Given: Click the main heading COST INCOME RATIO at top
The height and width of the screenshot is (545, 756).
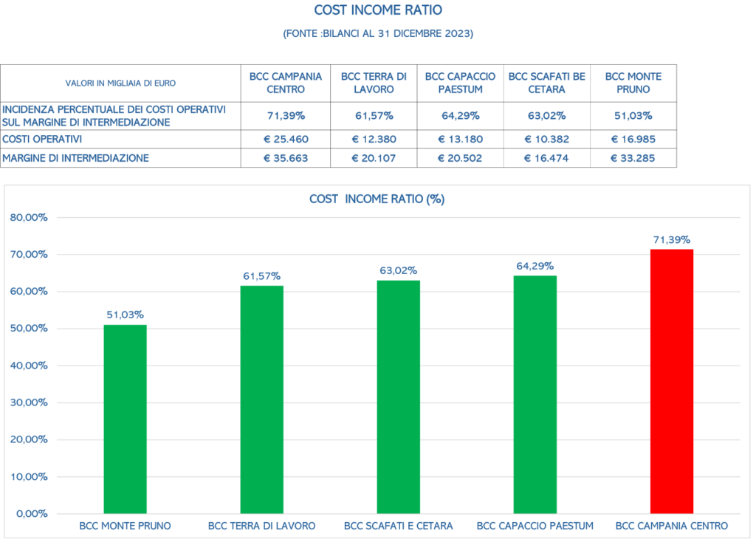Looking at the screenshot, I should coord(378,10).
